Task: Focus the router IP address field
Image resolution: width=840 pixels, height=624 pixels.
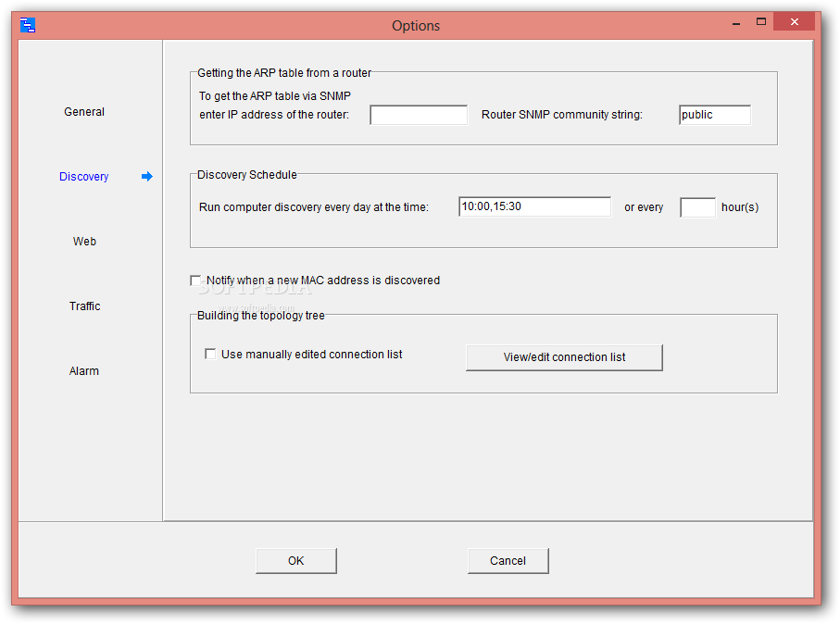Action: tap(419, 115)
